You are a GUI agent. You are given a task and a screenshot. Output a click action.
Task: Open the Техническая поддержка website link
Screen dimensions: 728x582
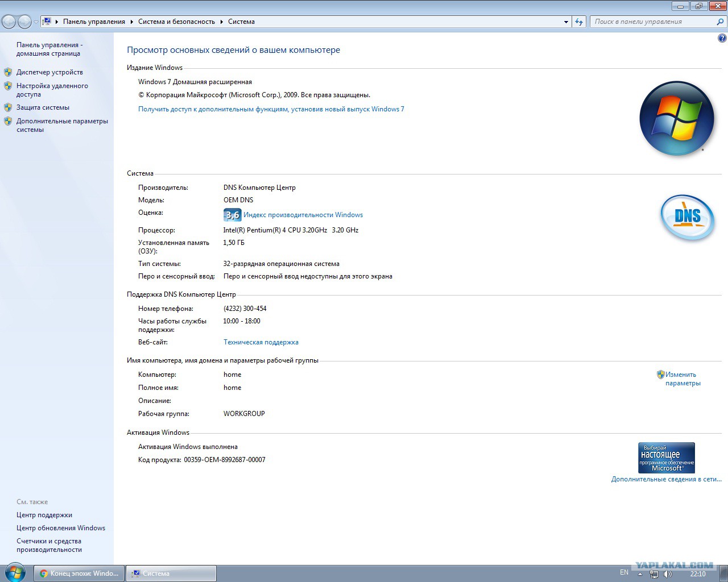tap(260, 342)
